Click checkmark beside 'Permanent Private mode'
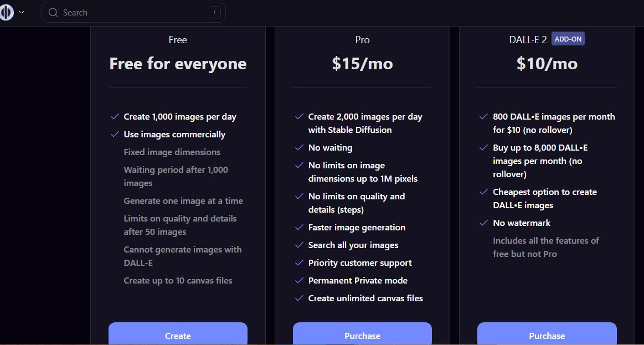Image resolution: width=644 pixels, height=345 pixels. point(299,280)
